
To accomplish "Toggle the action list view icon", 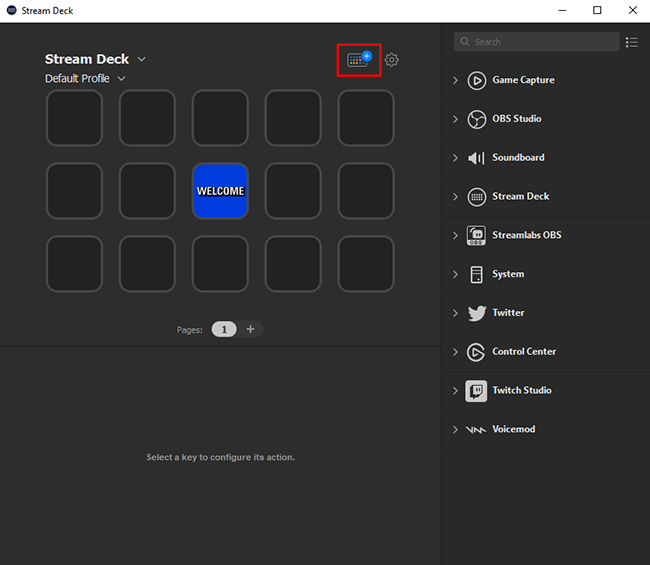I will 631,42.
